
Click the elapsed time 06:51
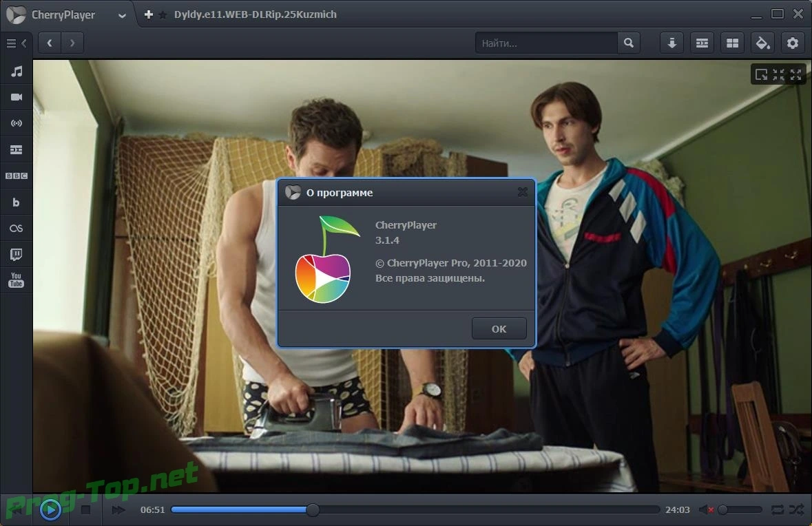(x=152, y=510)
